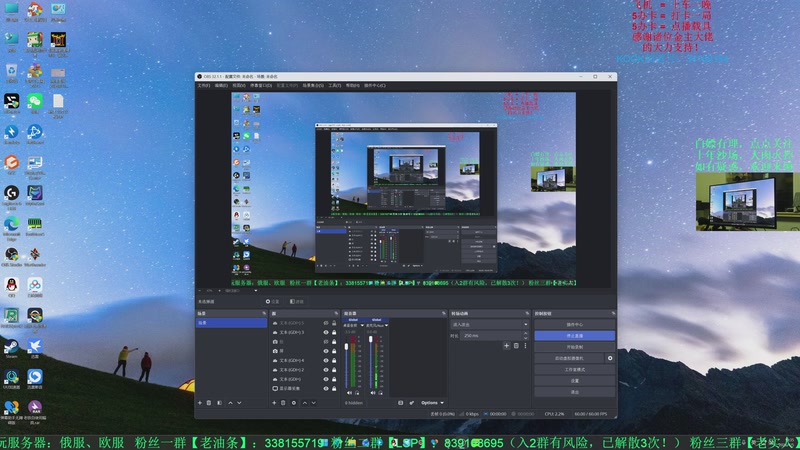Hide source 文本 (GDI+) 2 eye icon

[326, 369]
